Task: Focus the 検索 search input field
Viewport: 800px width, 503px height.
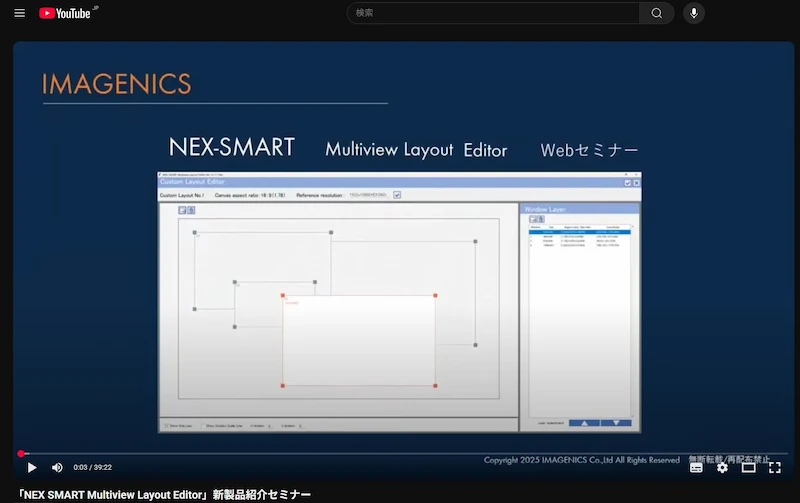Action: click(493, 13)
